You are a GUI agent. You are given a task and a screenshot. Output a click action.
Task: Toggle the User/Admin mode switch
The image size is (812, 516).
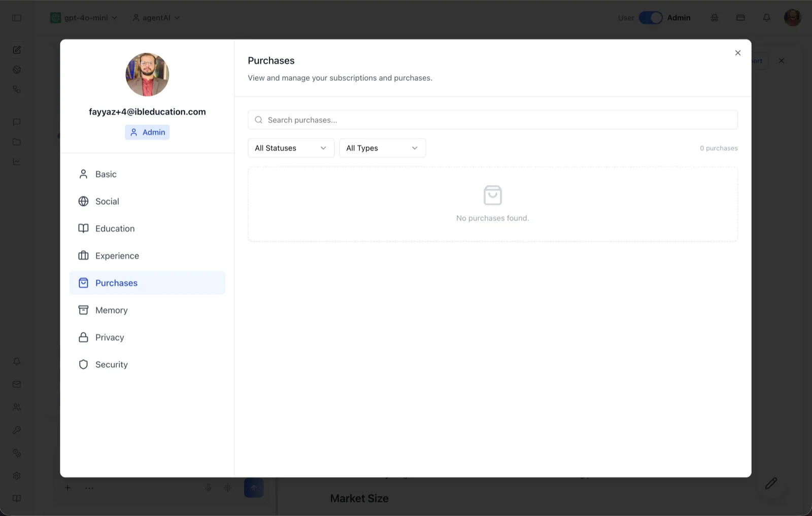pyautogui.click(x=651, y=18)
